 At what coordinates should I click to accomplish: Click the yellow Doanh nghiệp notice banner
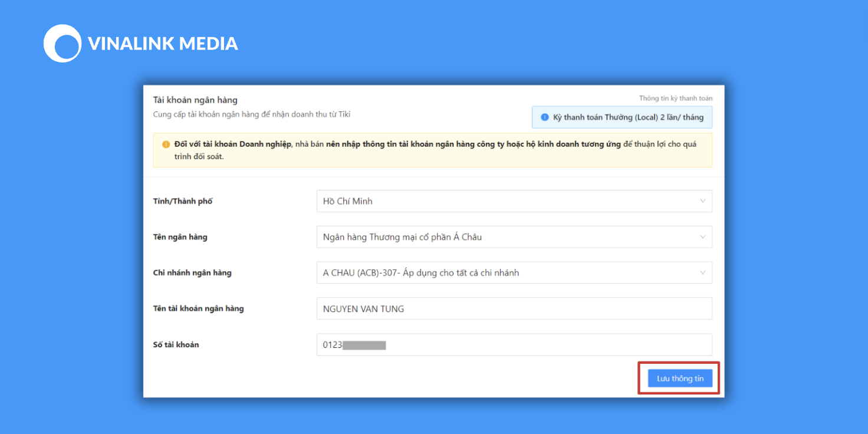(x=432, y=150)
